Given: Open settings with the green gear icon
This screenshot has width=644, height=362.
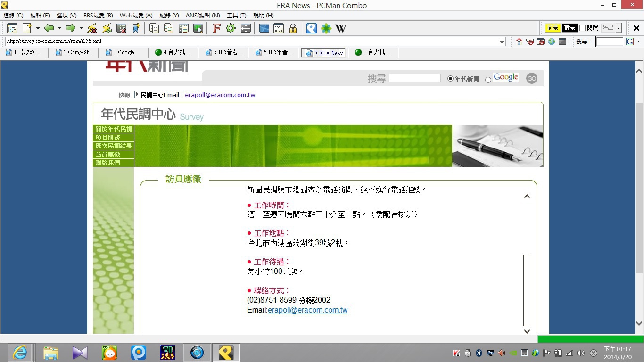Looking at the screenshot, I should [231, 28].
